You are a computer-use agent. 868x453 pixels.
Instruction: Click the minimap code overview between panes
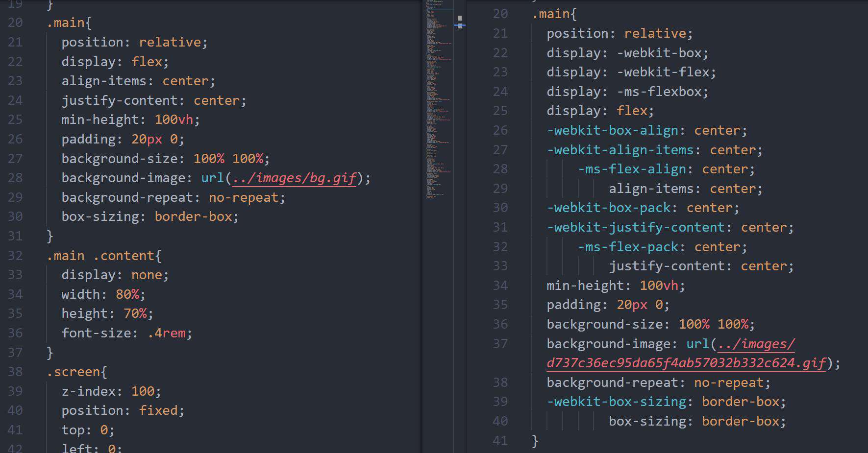(x=439, y=100)
